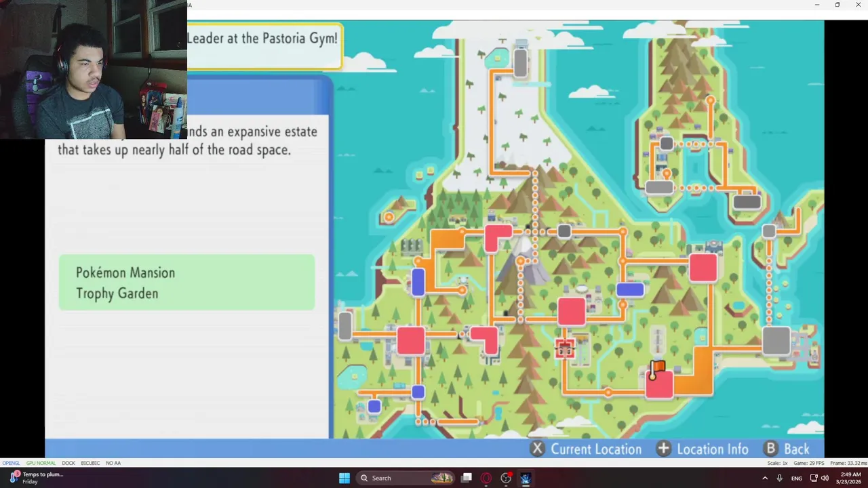Click the Scale: 1x status entry

(x=777, y=463)
